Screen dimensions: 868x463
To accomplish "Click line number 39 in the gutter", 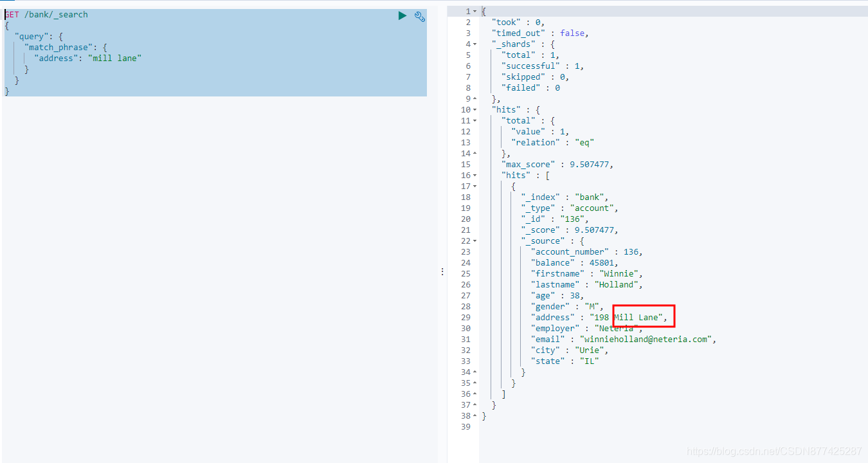I will tap(466, 427).
